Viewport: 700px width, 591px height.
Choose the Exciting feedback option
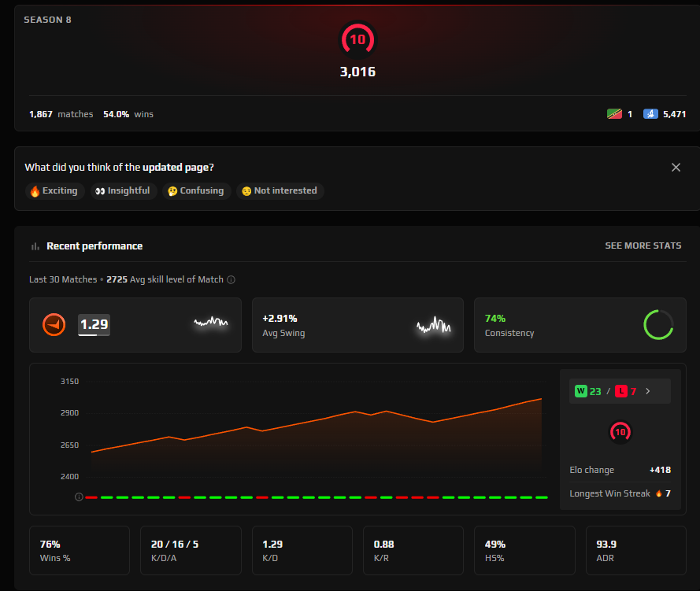click(x=55, y=191)
